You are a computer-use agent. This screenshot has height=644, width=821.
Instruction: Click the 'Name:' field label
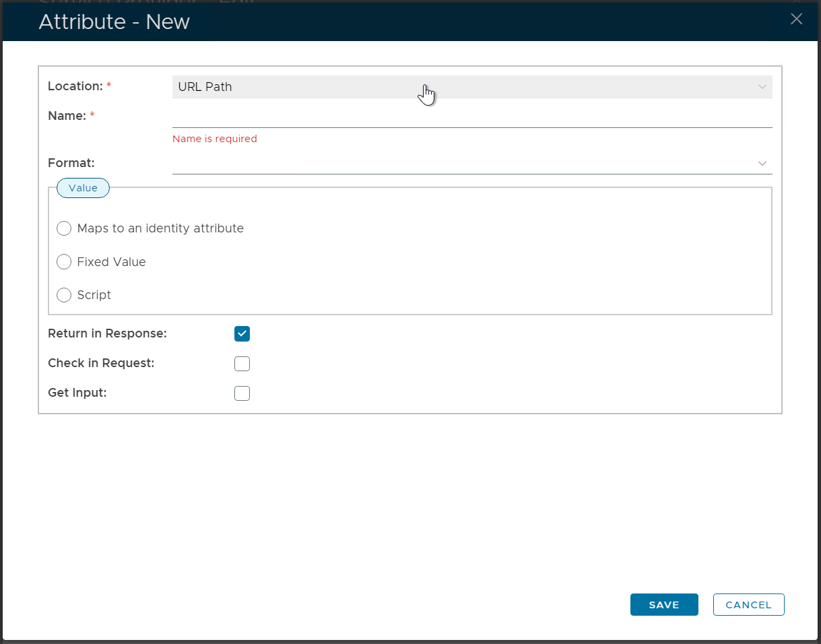click(67, 116)
